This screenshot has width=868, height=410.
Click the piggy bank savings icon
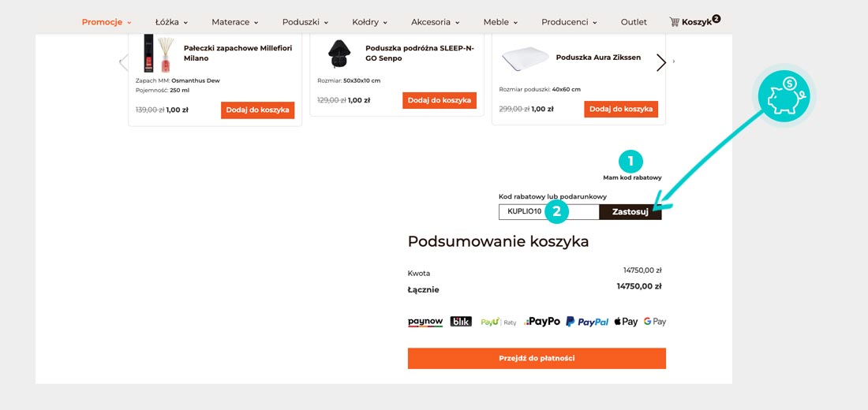tap(784, 96)
